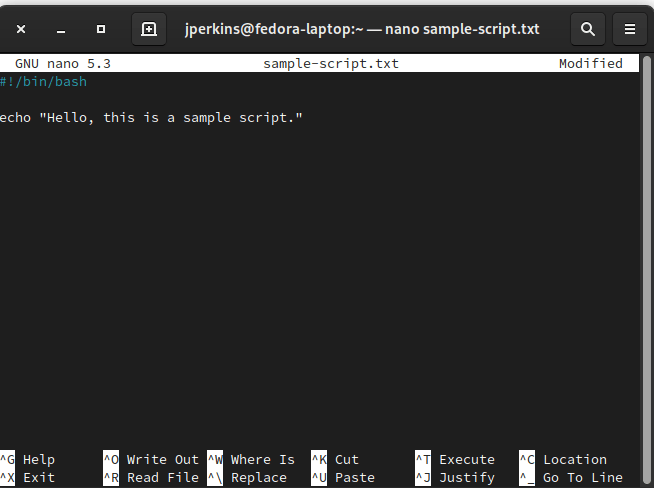Click the Execute shortcut label
The image size is (654, 488).
466,460
